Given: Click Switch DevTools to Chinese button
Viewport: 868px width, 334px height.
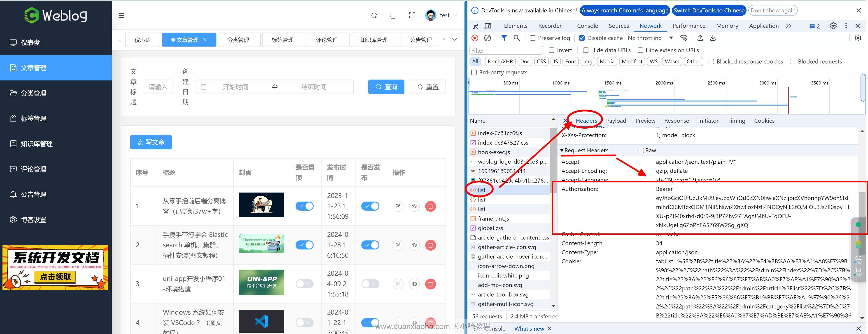Looking at the screenshot, I should pos(709,10).
